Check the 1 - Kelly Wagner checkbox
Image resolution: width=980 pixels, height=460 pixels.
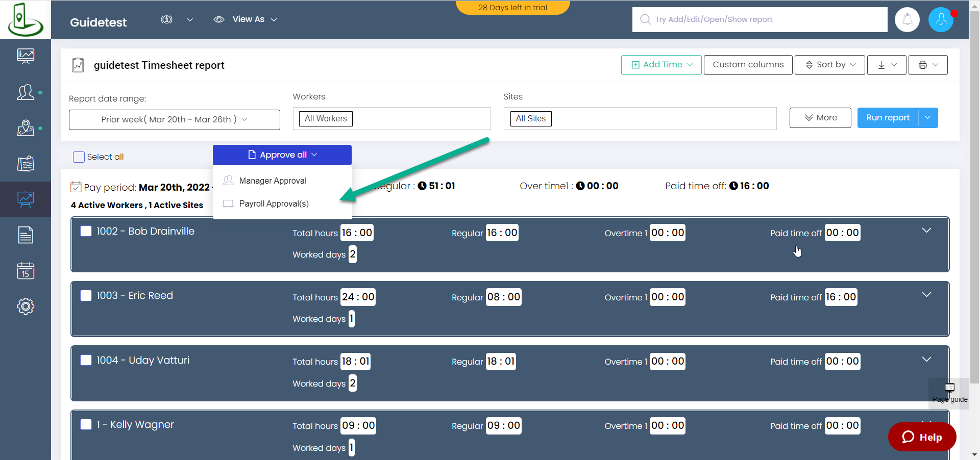pos(86,424)
